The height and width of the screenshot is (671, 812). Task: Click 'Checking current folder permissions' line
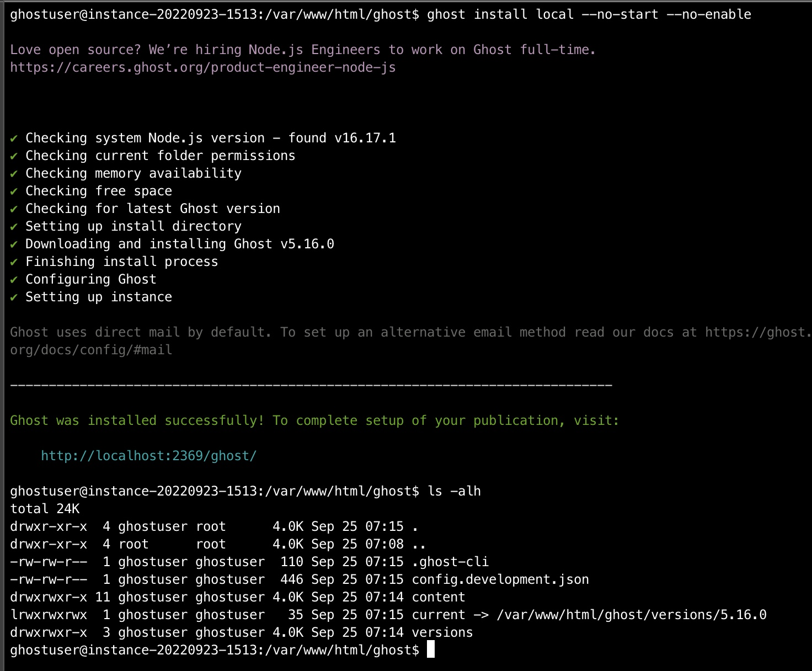161,156
